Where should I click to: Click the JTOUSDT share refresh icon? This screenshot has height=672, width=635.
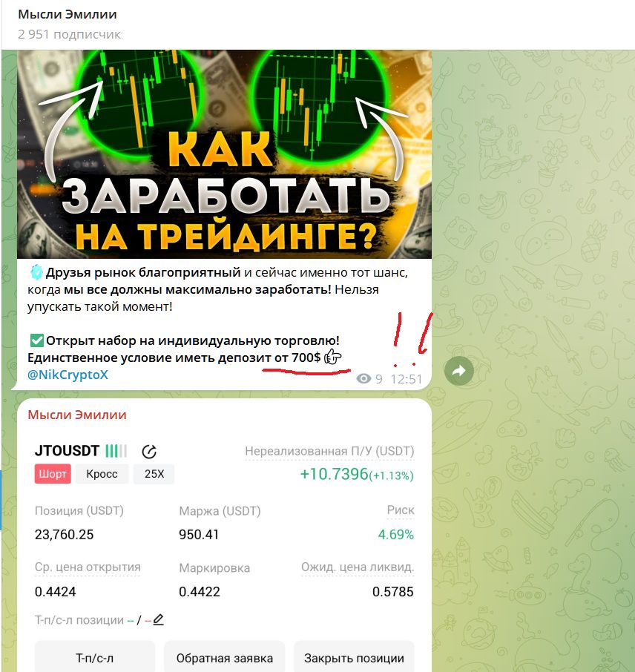pos(149,451)
